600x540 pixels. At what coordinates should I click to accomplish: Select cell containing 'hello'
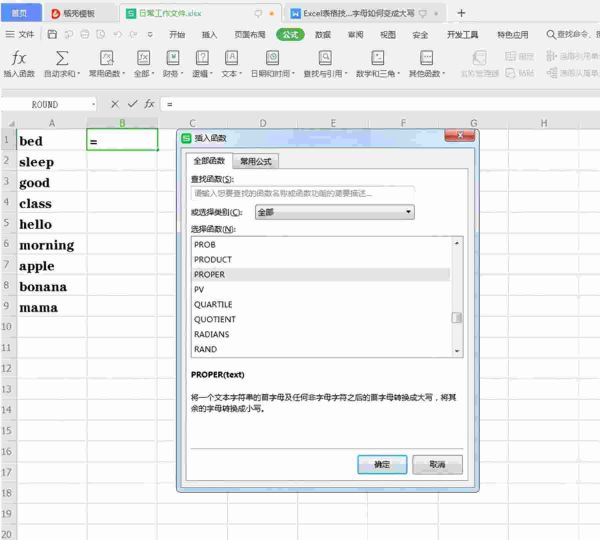click(52, 224)
